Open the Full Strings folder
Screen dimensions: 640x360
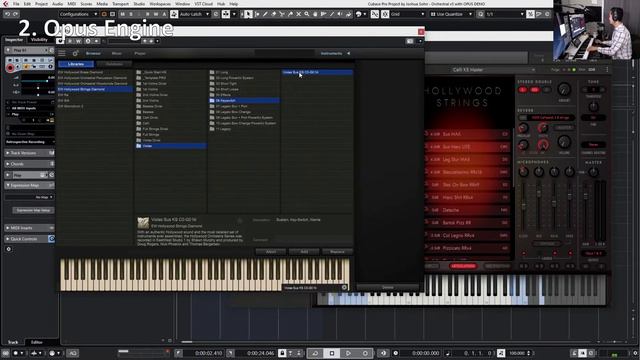[171, 134]
